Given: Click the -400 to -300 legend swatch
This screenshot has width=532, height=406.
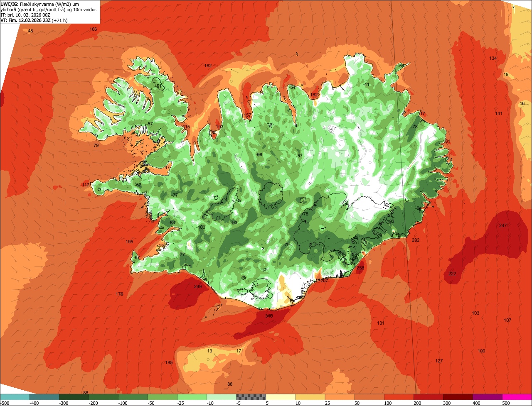Looking at the screenshot, I should click(x=44, y=397).
